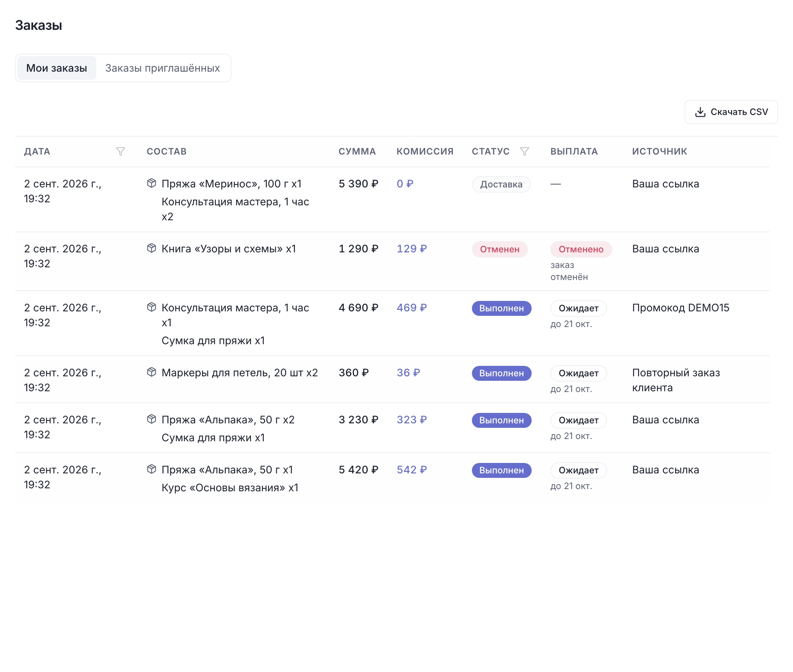This screenshot has height=672, width=793.
Task: Click the КОМИССИЯ column header
Action: point(425,152)
